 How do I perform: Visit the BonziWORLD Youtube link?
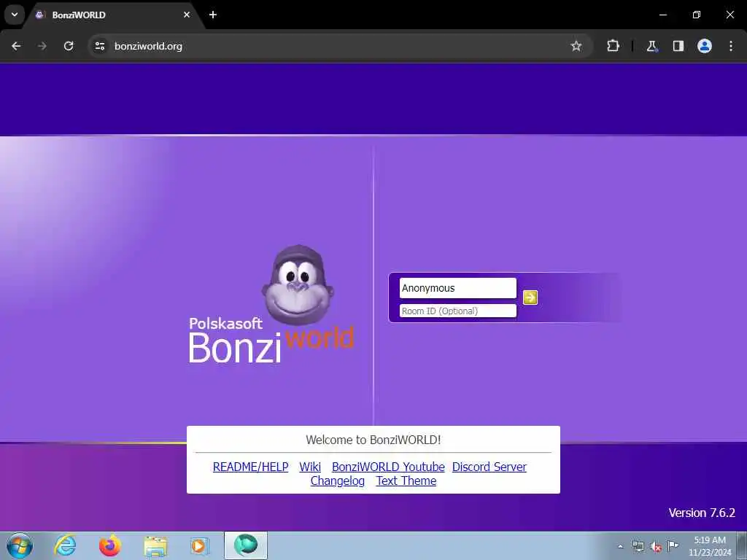388,467
